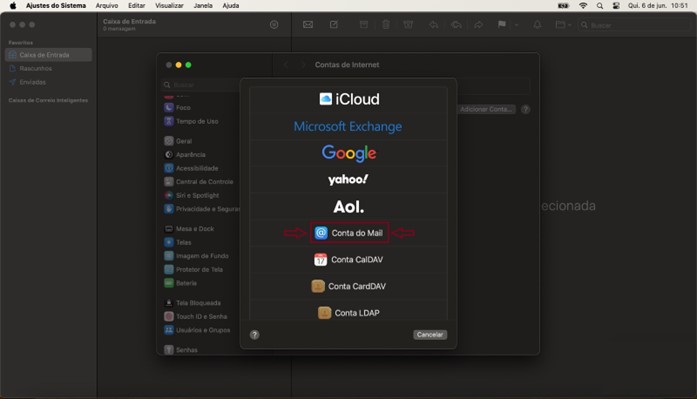697x399 pixels.
Task: Select Conta do Mail option
Action: 349,233
